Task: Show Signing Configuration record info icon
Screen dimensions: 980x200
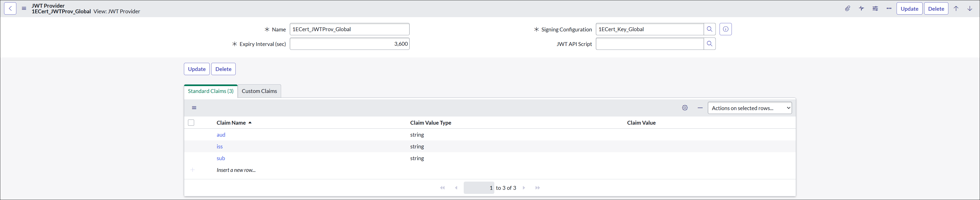Action: [x=725, y=29]
